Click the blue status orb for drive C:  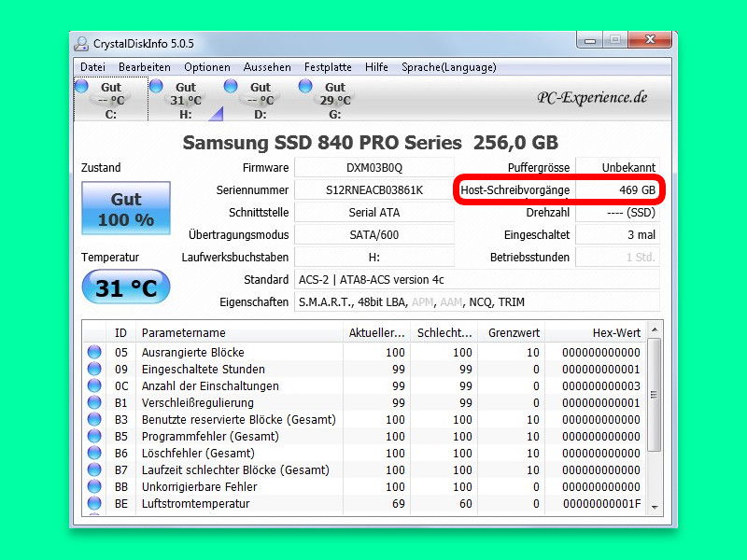pyautogui.click(x=82, y=86)
